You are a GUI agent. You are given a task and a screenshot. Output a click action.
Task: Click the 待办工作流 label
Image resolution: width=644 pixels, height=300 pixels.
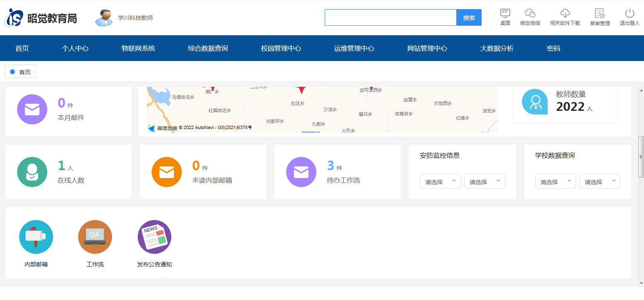tap(343, 180)
